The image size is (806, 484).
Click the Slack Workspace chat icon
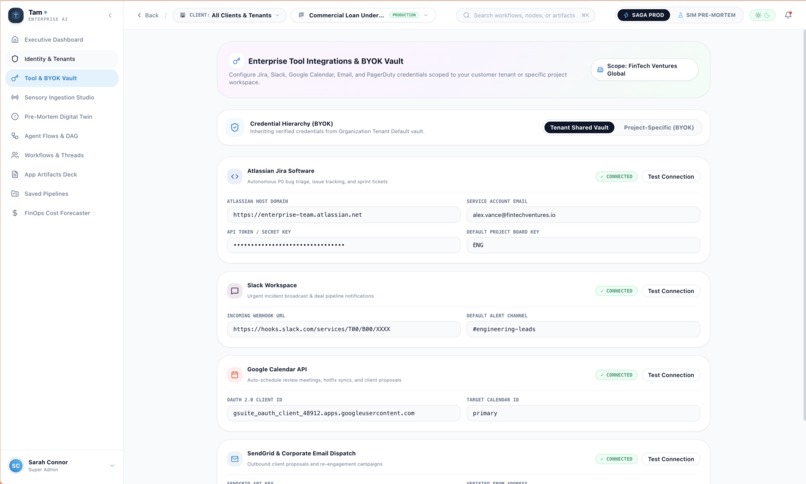235,291
